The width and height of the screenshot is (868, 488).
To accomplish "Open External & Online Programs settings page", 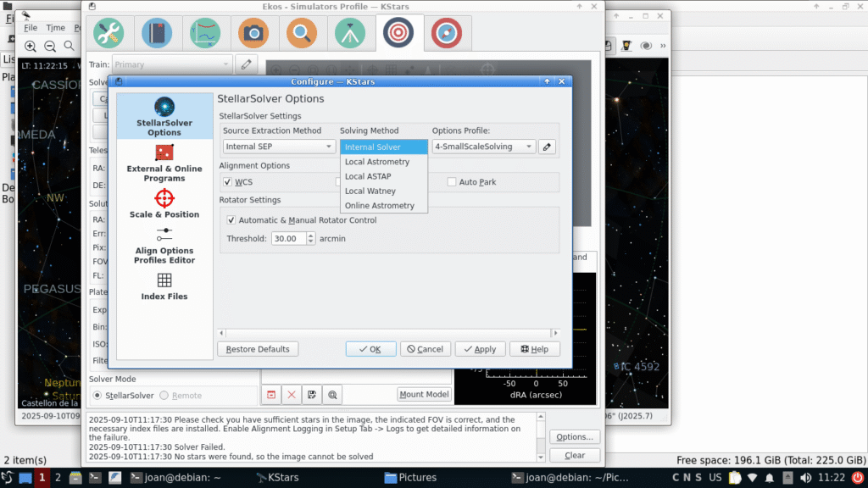I will click(x=164, y=164).
